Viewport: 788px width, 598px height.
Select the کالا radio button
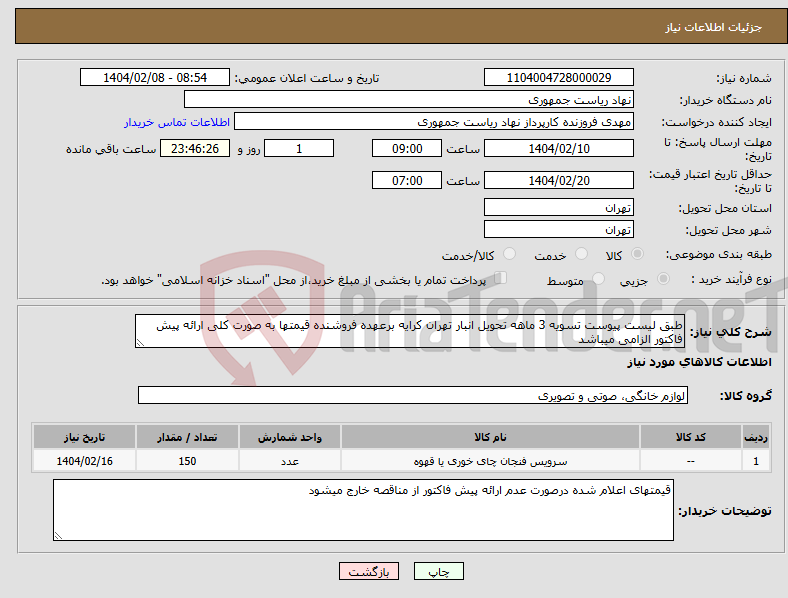(x=637, y=254)
